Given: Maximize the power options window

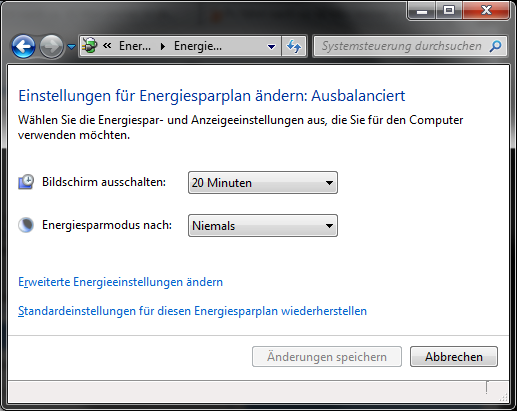Looking at the screenshot, I should (x=449, y=11).
